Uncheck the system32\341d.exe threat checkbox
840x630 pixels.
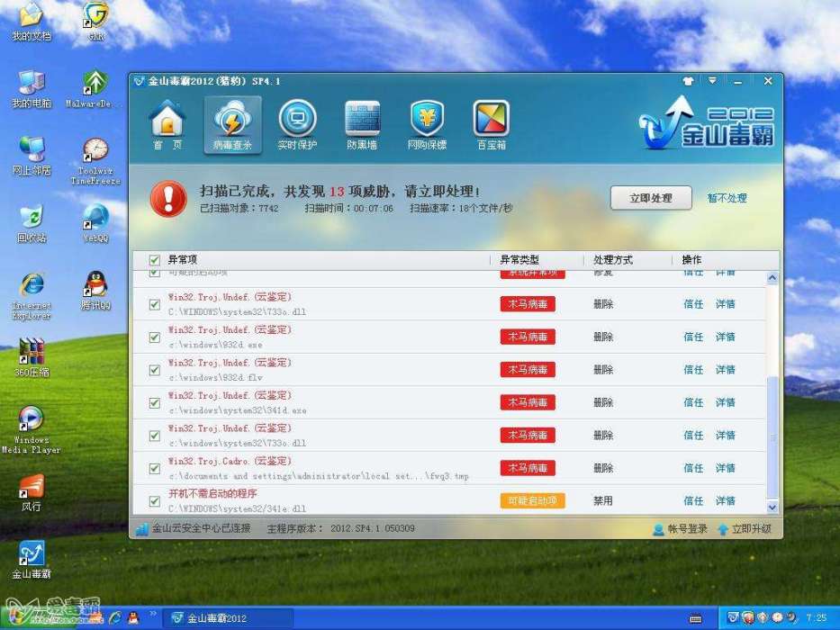[154, 403]
